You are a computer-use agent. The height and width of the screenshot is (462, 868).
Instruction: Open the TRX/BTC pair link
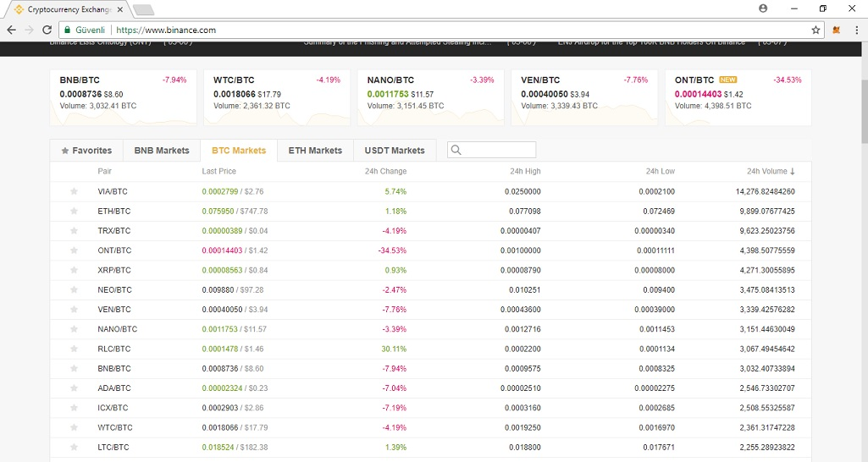click(114, 231)
